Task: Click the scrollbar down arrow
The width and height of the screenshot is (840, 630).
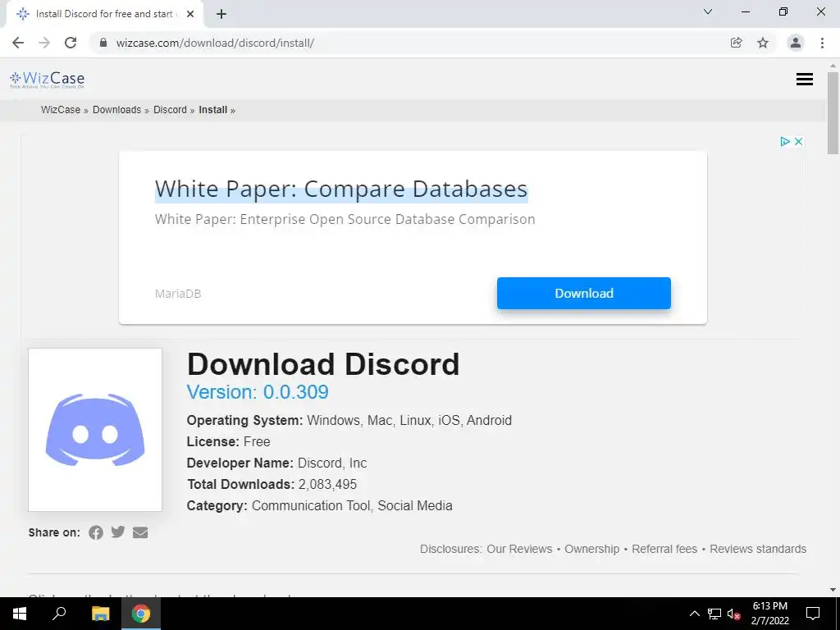Action: coord(833,590)
